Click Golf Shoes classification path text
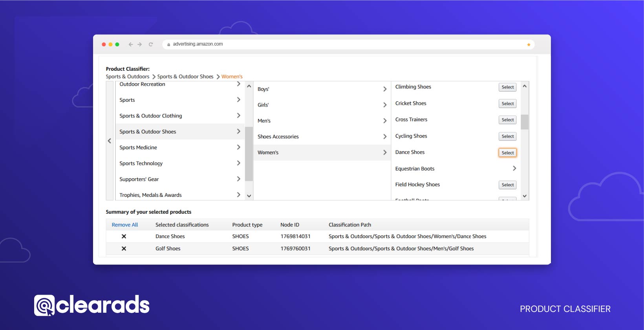 (401, 248)
